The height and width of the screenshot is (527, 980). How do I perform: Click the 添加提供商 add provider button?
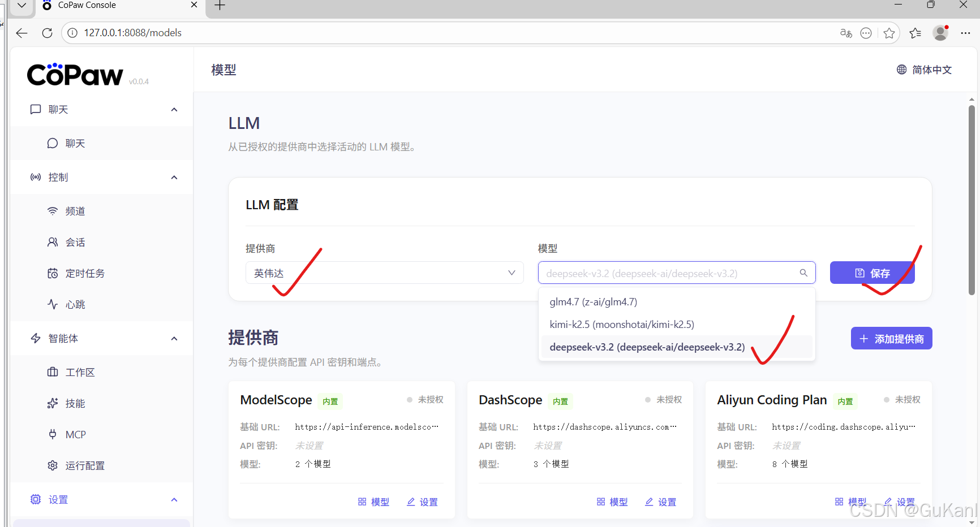[x=891, y=338]
